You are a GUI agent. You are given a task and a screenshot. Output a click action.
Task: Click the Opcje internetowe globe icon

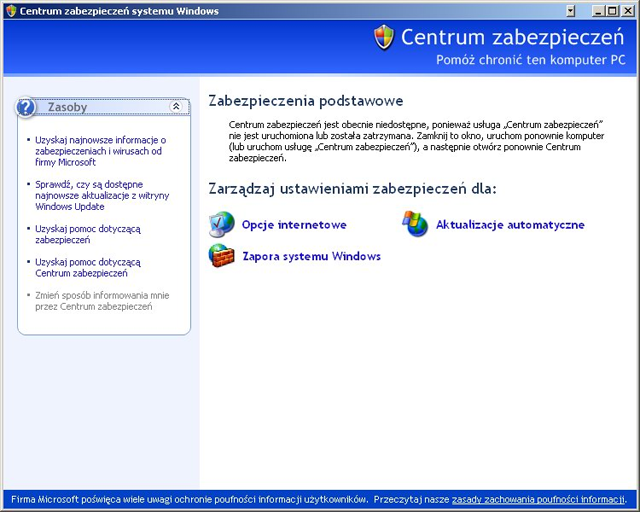click(x=221, y=225)
